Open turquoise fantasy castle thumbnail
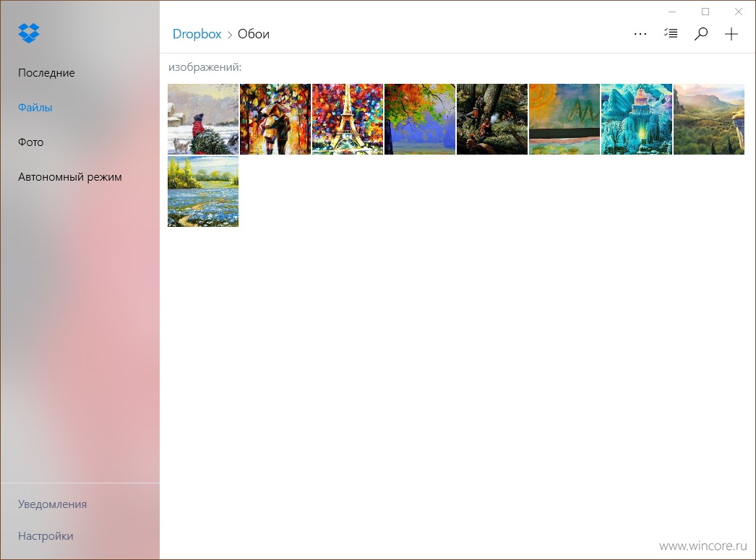This screenshot has height=560, width=756. coord(637,119)
